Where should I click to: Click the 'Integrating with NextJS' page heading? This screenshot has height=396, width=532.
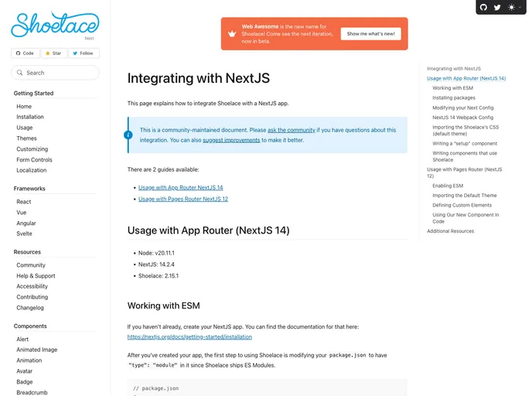pos(199,78)
